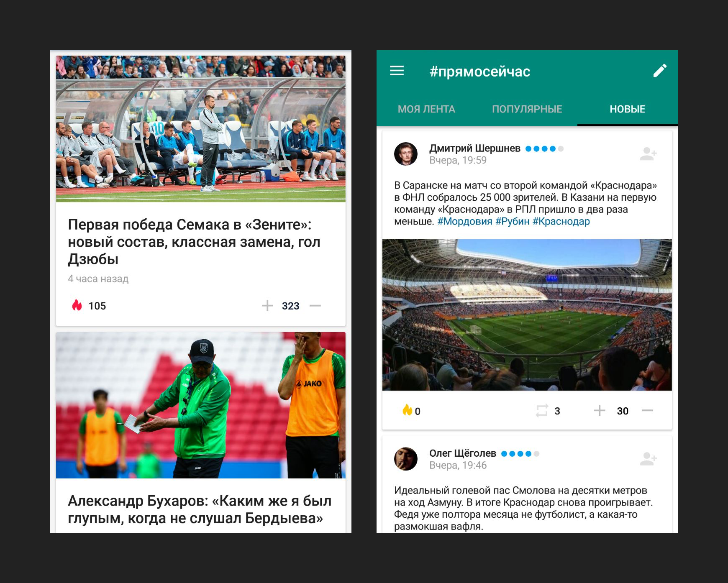Switch to the ПОПУЛЯРНЫЕ tab

527,109
